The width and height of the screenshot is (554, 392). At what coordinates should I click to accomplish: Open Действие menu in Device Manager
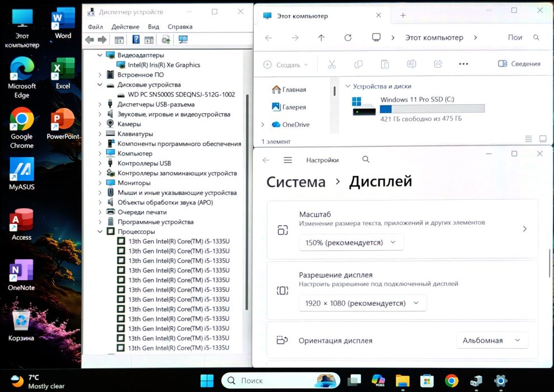coord(125,27)
